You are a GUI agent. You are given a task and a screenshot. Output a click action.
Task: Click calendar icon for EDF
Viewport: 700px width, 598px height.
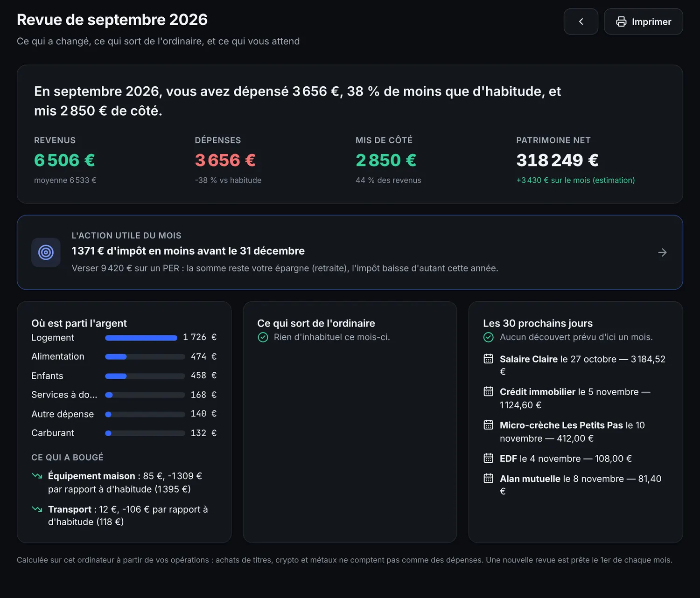[x=488, y=458]
